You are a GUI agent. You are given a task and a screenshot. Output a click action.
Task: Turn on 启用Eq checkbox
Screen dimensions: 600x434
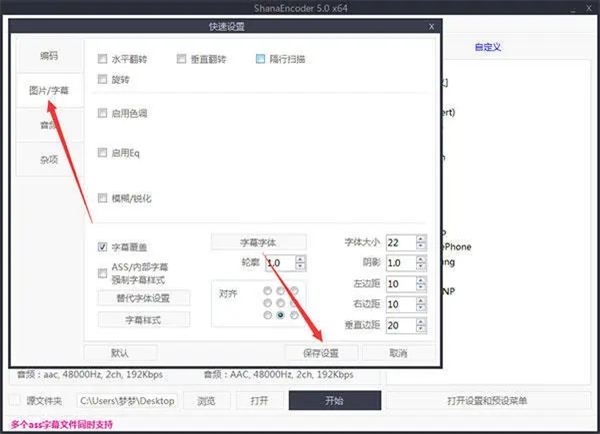click(103, 152)
